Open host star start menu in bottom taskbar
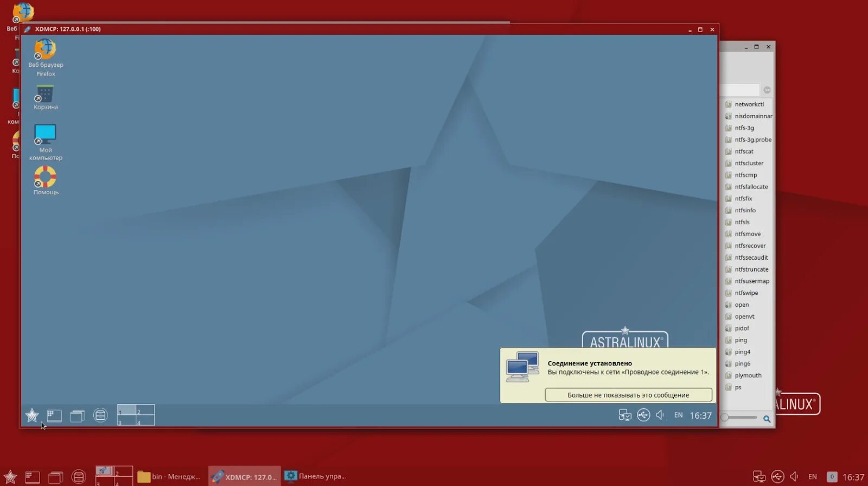This screenshot has width=868, height=486. click(x=10, y=477)
